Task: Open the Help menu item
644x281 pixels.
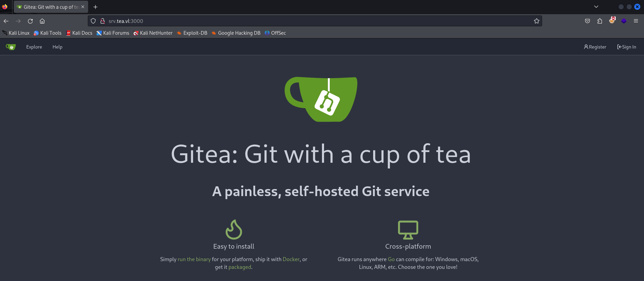Action: point(58,47)
